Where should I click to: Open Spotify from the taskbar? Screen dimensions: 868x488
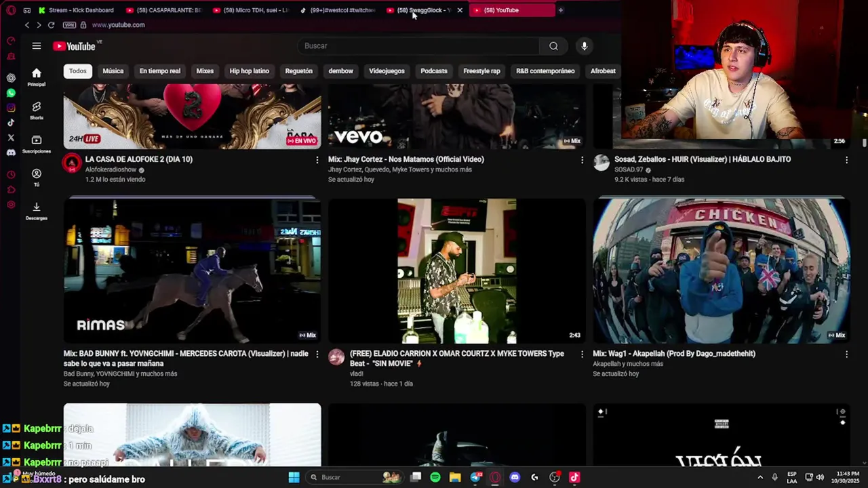[435, 477]
